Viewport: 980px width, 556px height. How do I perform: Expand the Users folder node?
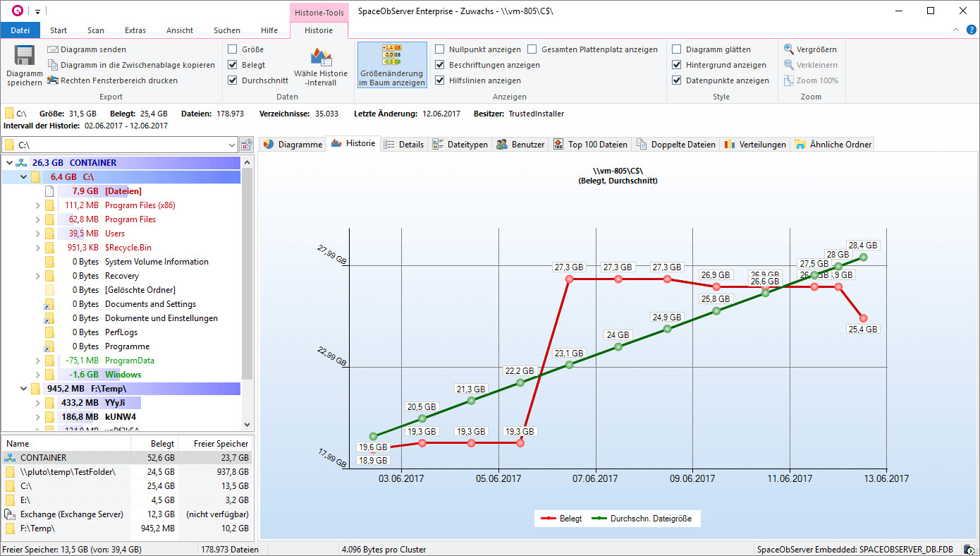37,234
